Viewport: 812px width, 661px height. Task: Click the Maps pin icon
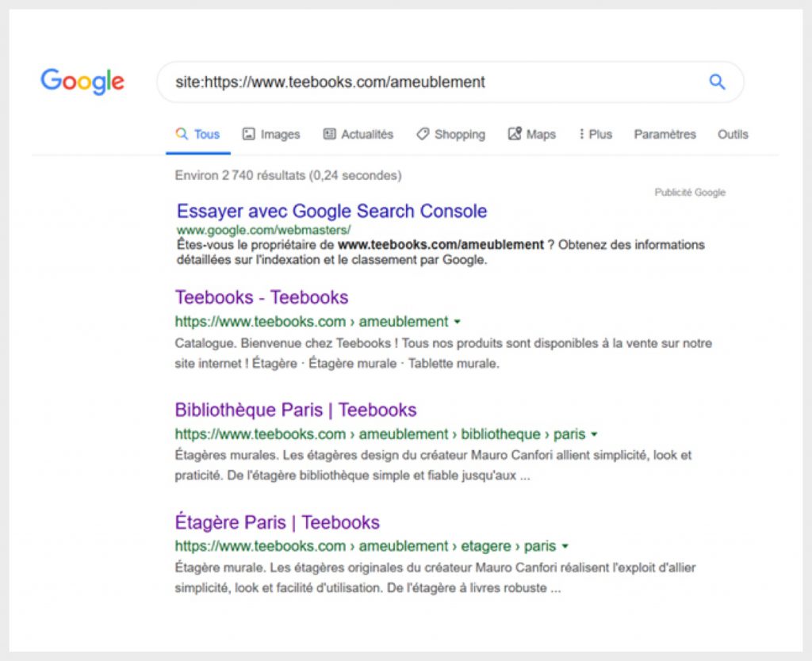(x=515, y=134)
